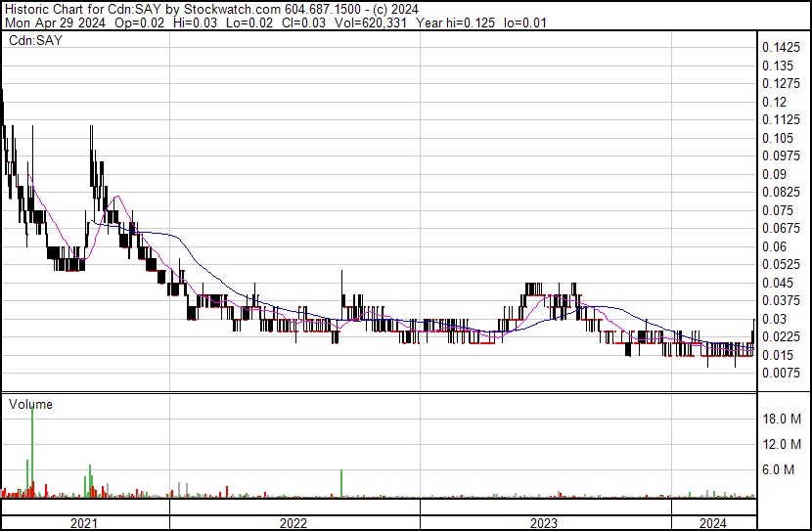Click the 0.03 price axis label

774,319
